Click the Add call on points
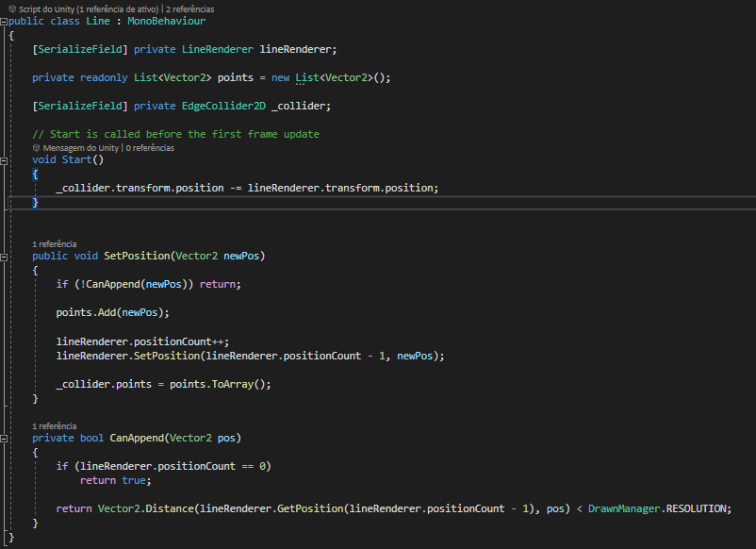The height and width of the screenshot is (549, 756). [104, 312]
